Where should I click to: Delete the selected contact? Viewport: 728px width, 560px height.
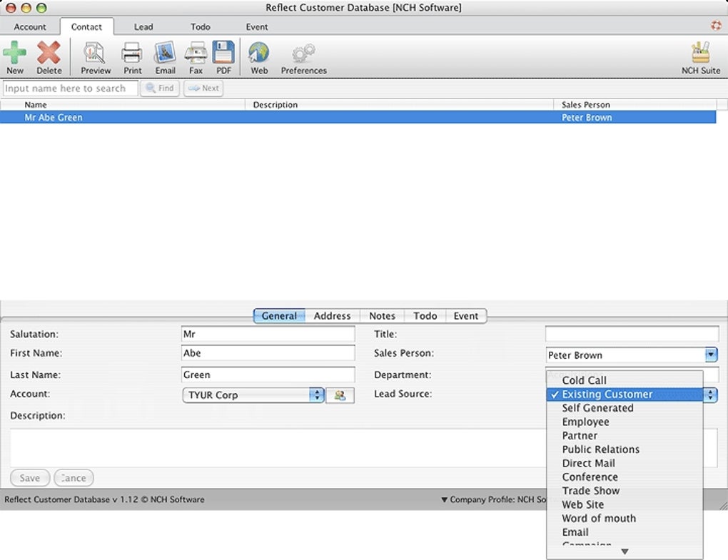click(49, 58)
